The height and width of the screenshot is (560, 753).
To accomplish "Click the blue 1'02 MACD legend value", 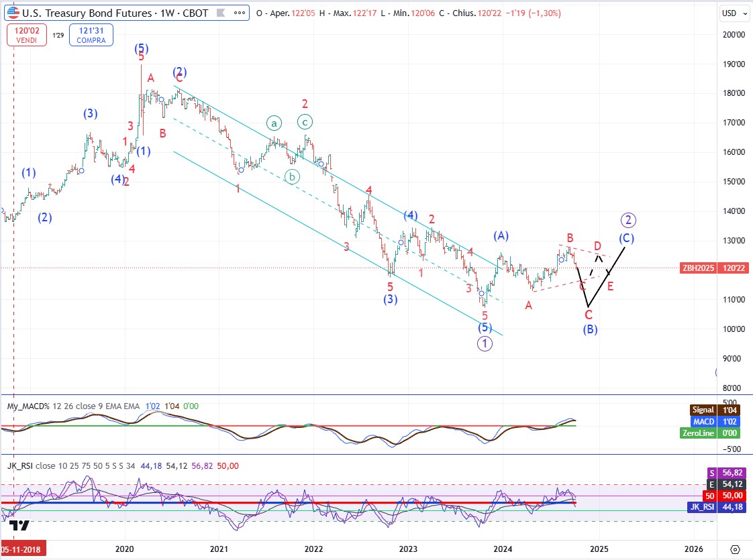I will point(153,406).
